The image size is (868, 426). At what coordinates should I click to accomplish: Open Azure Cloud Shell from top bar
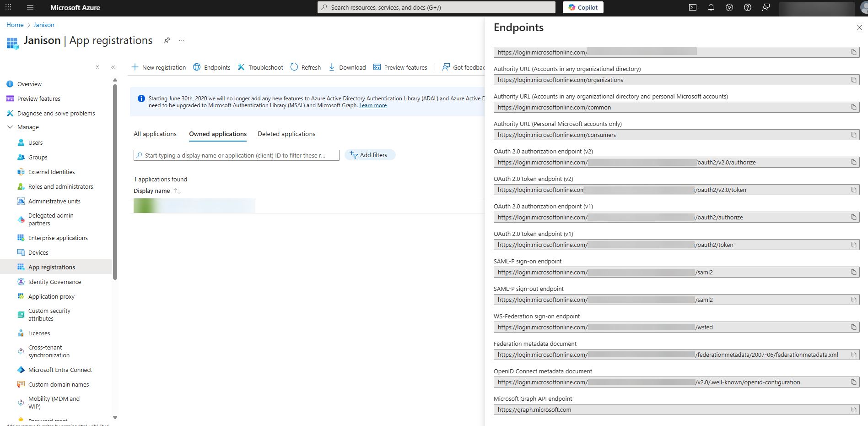pyautogui.click(x=693, y=7)
